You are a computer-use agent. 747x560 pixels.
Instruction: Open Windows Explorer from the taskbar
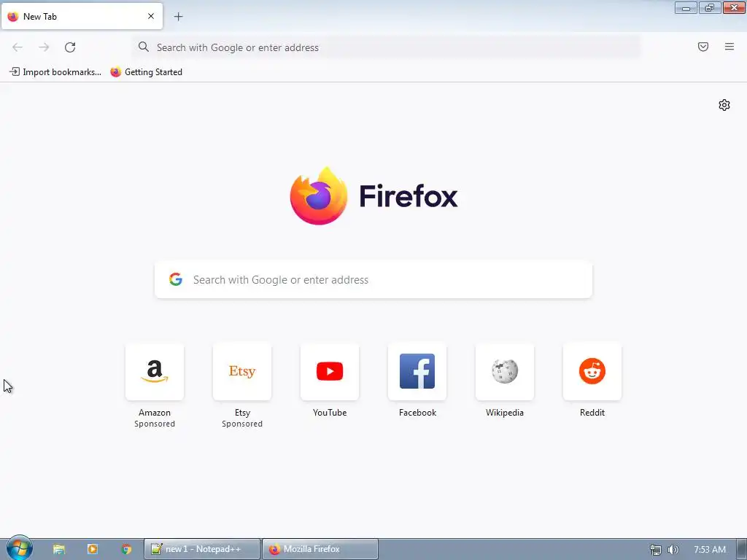coord(58,549)
